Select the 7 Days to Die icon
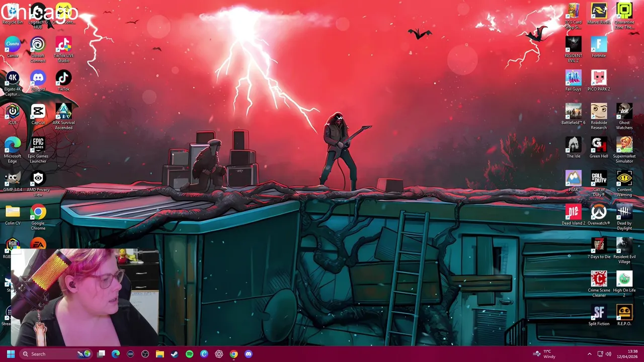This screenshot has width=644, height=362. (599, 248)
